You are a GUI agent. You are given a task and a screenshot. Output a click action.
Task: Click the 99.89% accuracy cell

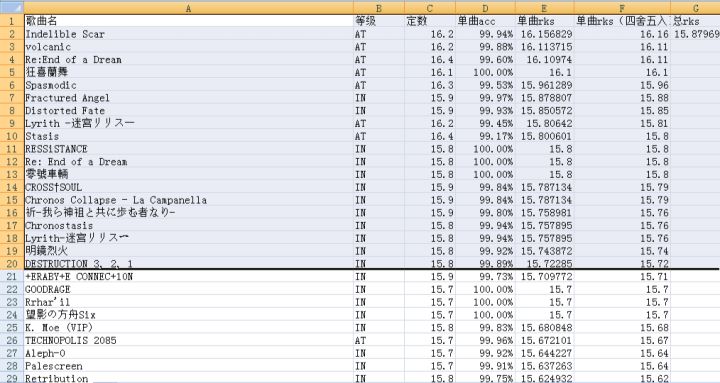coord(485,263)
